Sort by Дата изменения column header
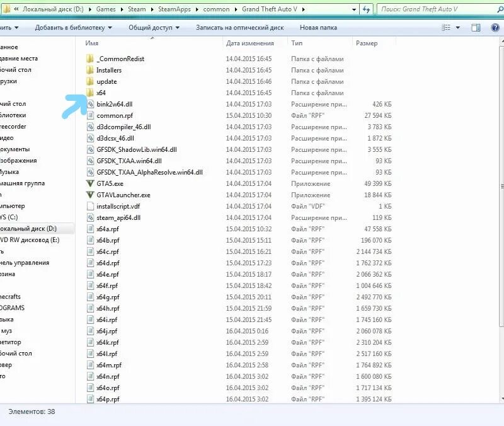This screenshot has width=504, height=426. click(x=249, y=43)
